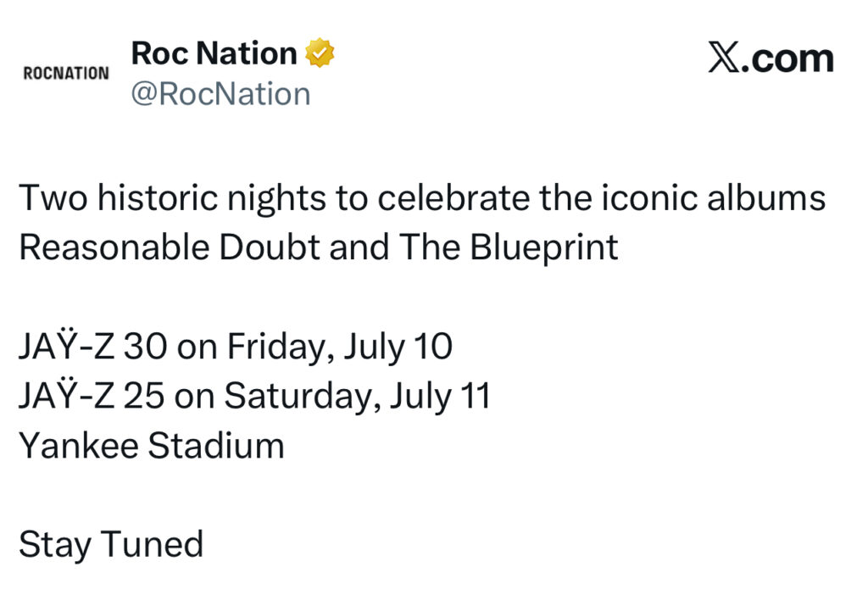Open the @RocNation handle
This screenshot has width=868, height=589.
pyautogui.click(x=220, y=93)
